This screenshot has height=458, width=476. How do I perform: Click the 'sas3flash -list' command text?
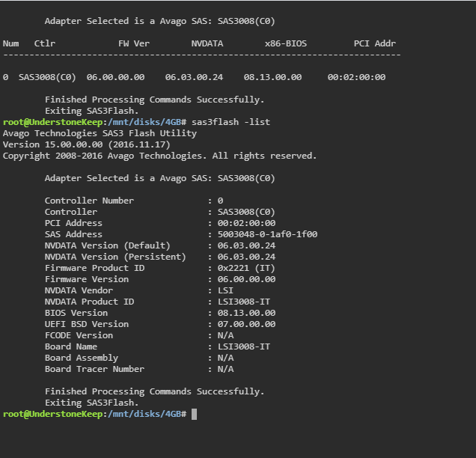pos(231,122)
